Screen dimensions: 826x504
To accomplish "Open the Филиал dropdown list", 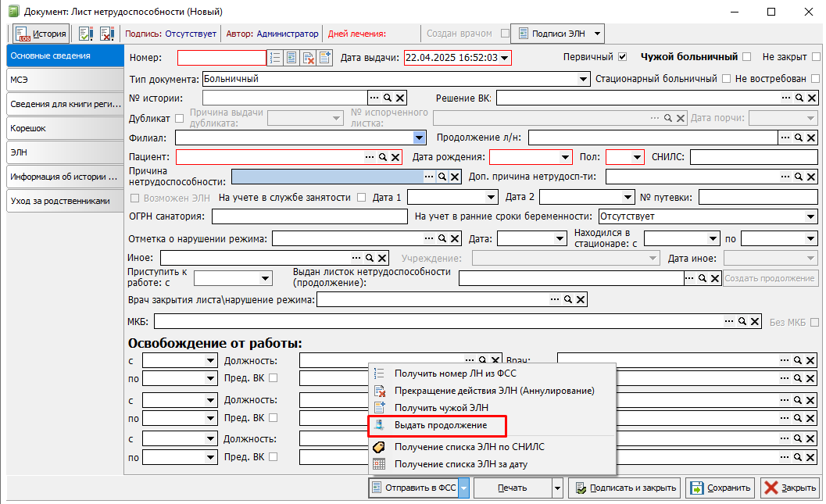I will tap(420, 138).
